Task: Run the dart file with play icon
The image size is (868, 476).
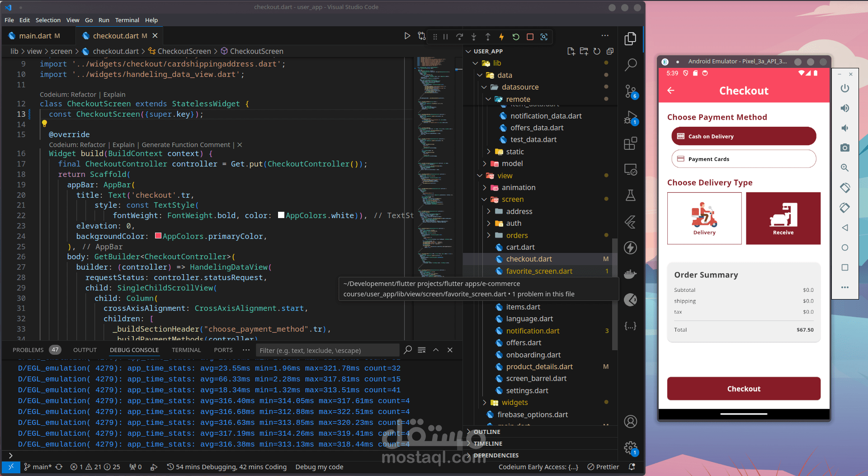Action: pos(407,36)
